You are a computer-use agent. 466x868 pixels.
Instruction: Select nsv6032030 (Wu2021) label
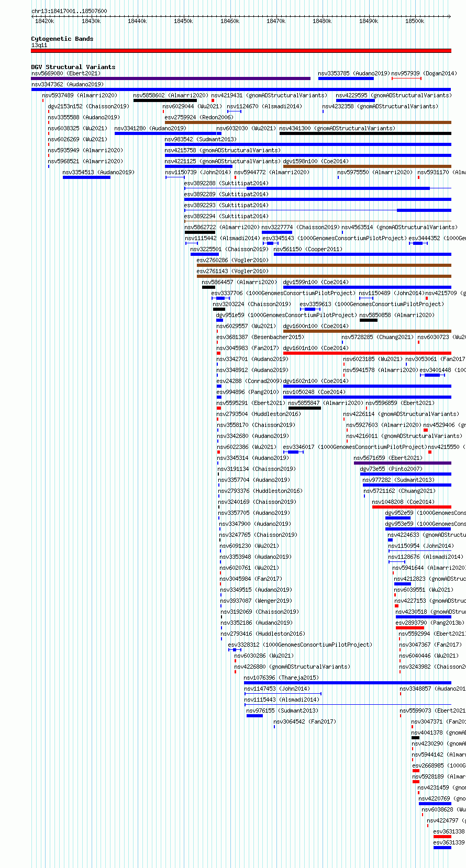pyautogui.click(x=246, y=128)
